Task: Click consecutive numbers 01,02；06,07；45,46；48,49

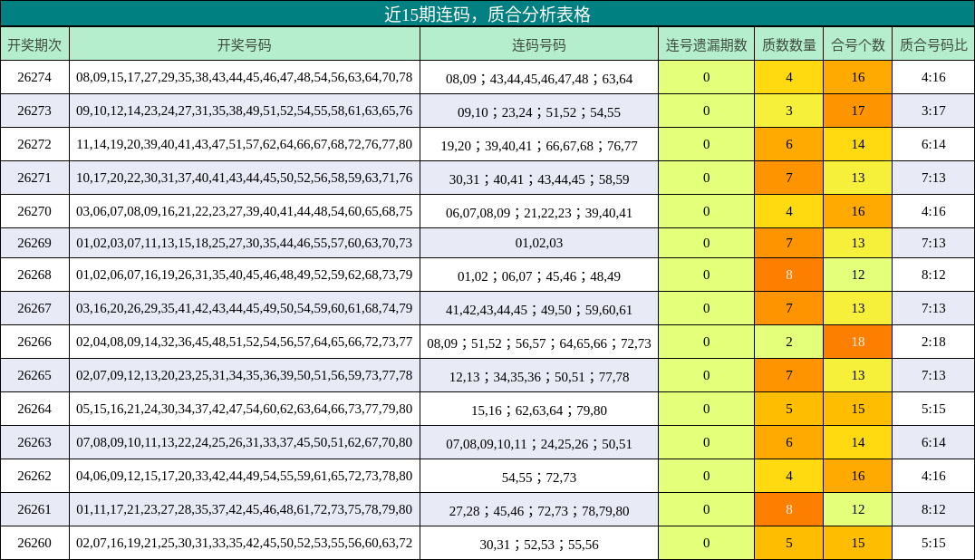Action: click(x=539, y=276)
